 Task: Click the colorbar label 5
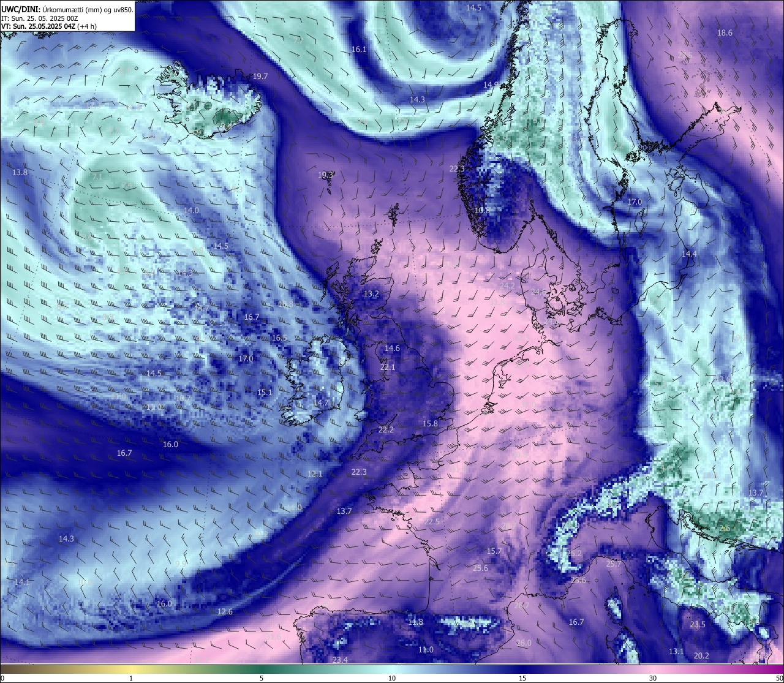(x=262, y=678)
